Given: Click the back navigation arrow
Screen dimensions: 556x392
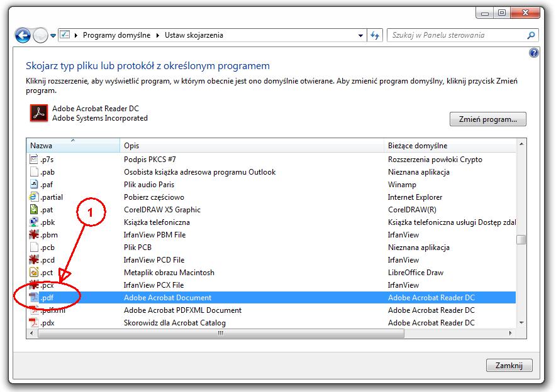Looking at the screenshot, I should [x=23, y=35].
